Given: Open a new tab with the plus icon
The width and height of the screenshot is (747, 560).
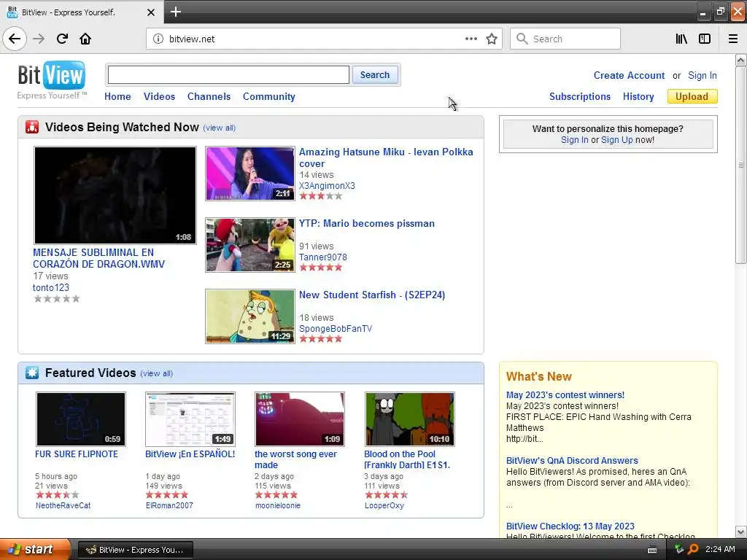Looking at the screenshot, I should pos(175,12).
